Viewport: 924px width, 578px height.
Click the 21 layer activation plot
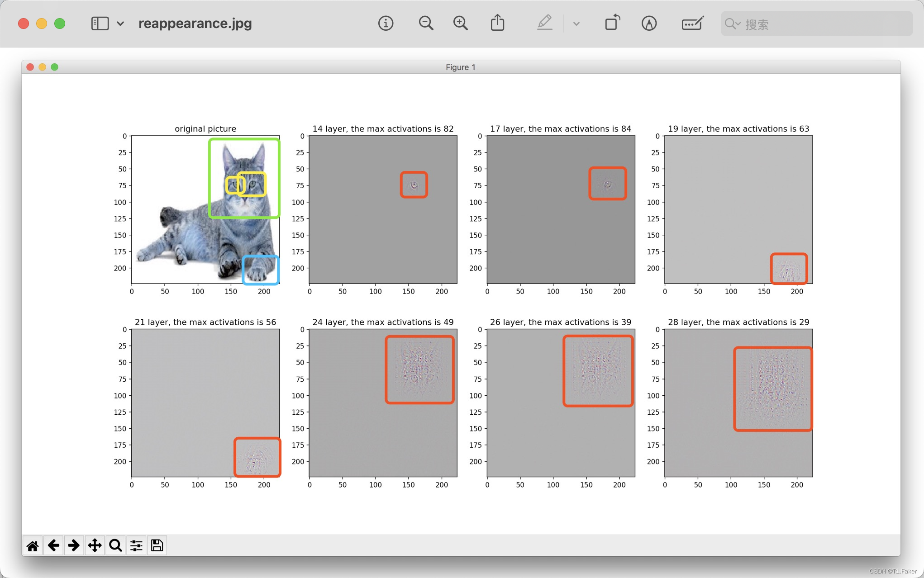[205, 403]
